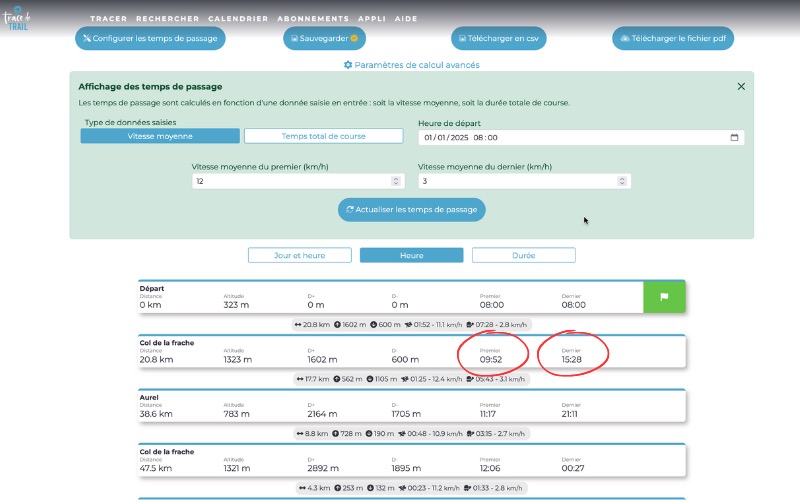Click the refresh icon on Actualiser les temps de passage
The image size is (800, 500).
tap(350, 209)
